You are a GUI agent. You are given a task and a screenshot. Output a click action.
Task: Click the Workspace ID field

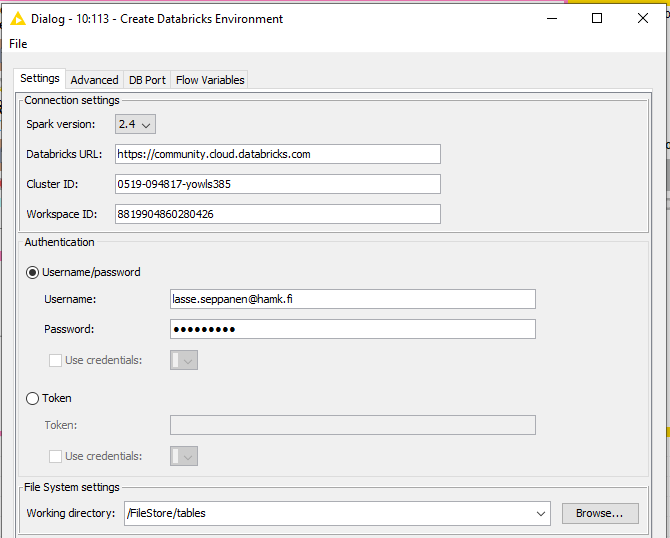278,214
